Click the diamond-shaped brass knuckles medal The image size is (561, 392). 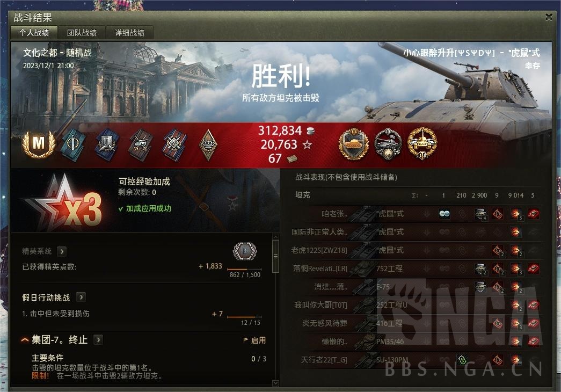coord(208,144)
